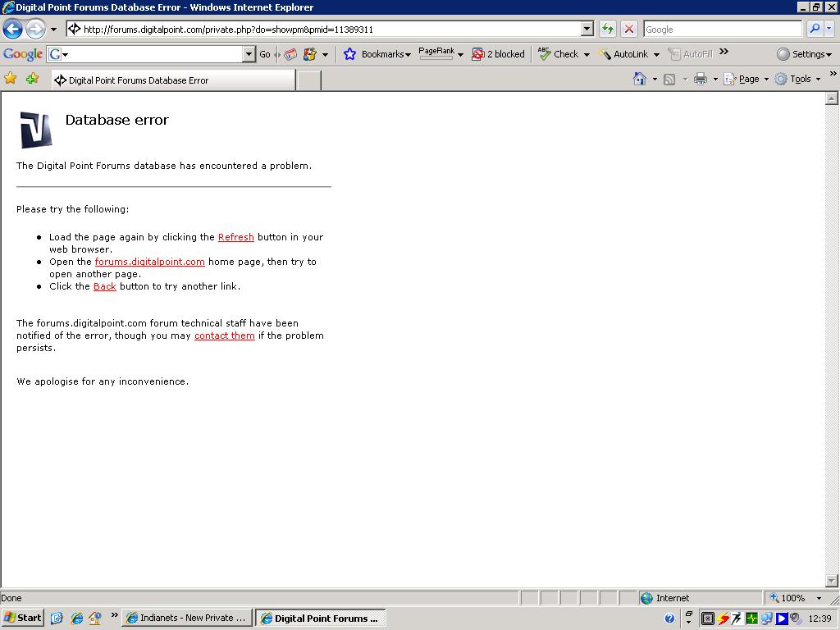Image resolution: width=840 pixels, height=630 pixels.
Task: Toggle the popup blocker '2 blocked'
Action: coord(498,54)
